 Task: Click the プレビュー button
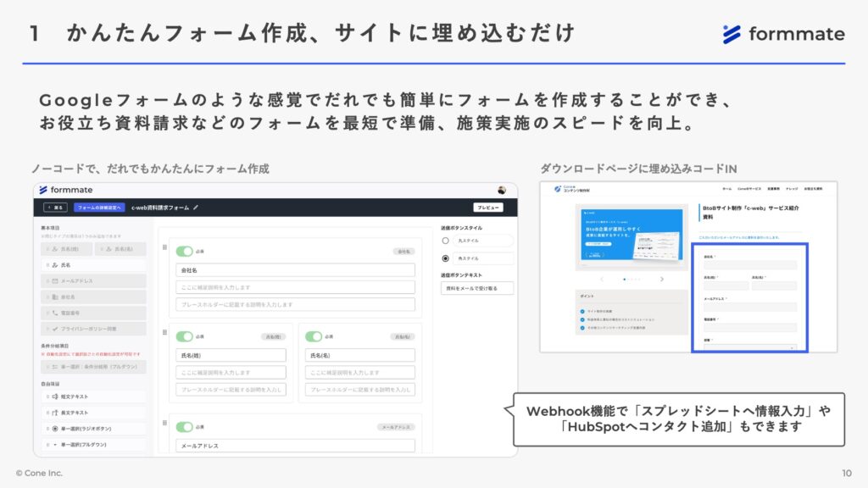point(487,208)
